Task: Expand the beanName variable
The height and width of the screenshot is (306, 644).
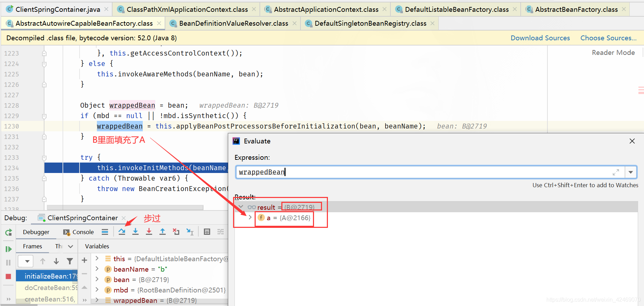Action: [x=97, y=269]
